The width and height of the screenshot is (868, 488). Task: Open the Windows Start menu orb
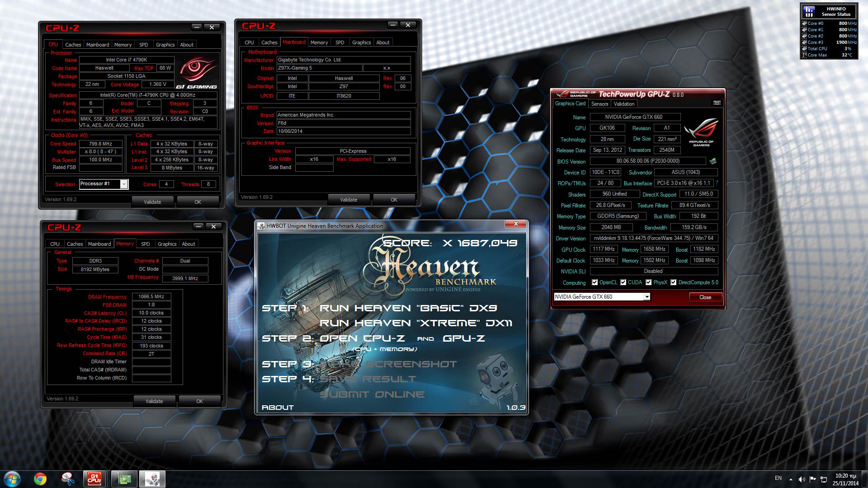pos(12,479)
